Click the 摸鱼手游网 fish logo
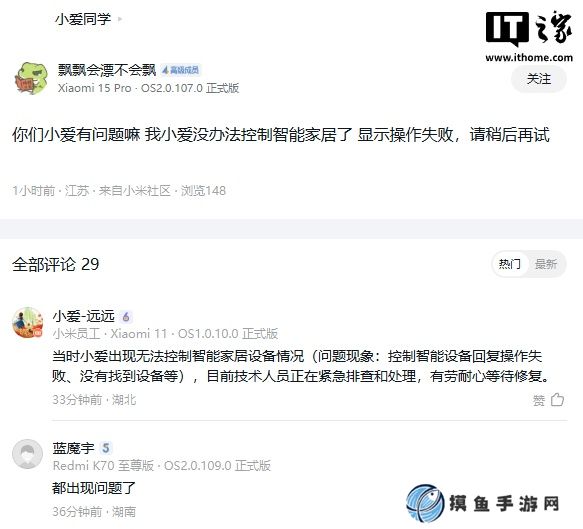This screenshot has height=529, width=583. 425,503
